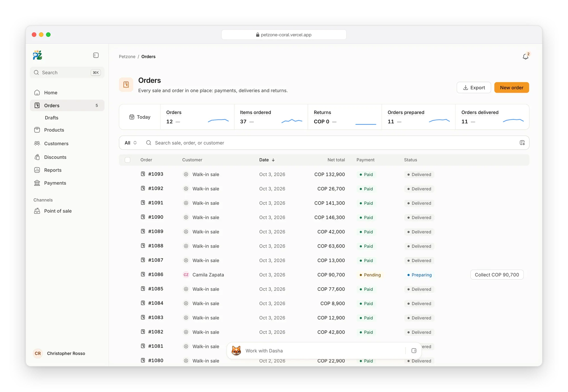Click the receipt icon next to order #1086
The width and height of the screenshot is (568, 392).
pyautogui.click(x=143, y=274)
